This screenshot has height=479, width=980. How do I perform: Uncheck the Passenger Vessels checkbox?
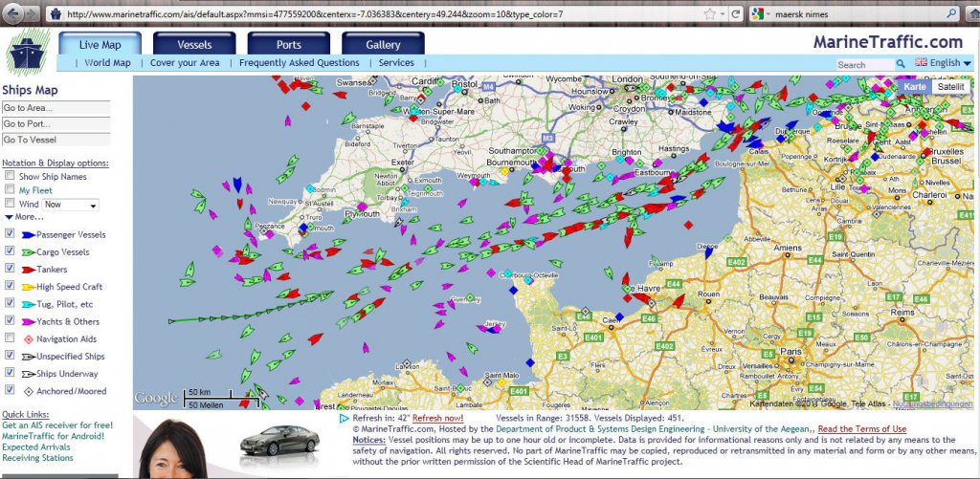[10, 233]
